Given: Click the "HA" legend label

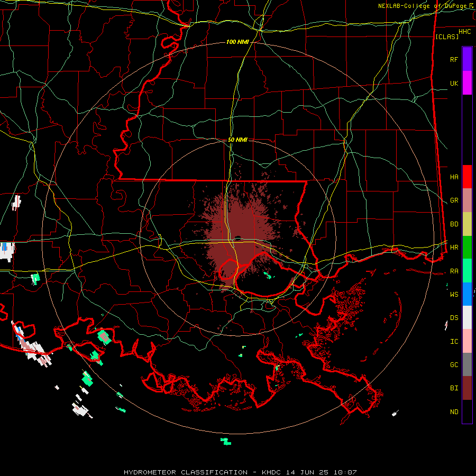Looking at the screenshot, I should point(454,177).
